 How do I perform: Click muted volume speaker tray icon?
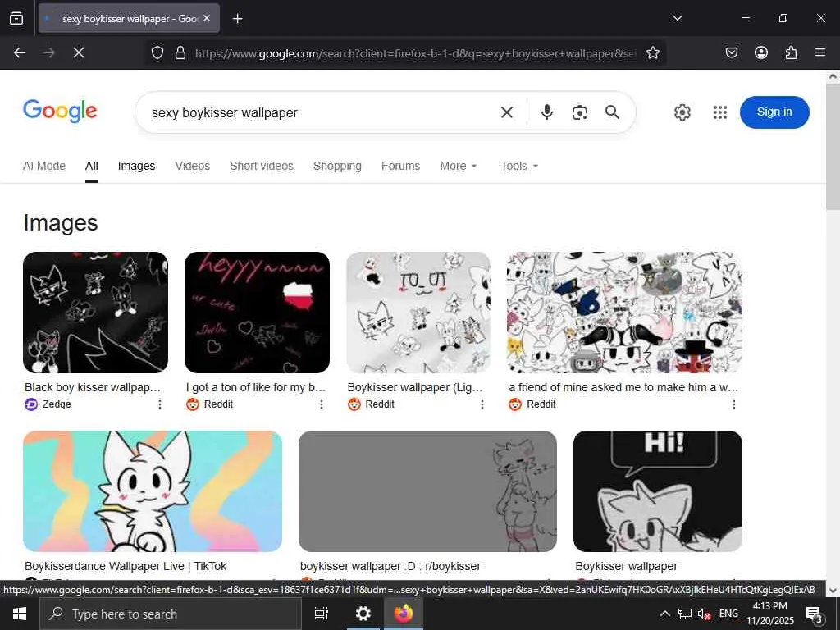click(704, 614)
